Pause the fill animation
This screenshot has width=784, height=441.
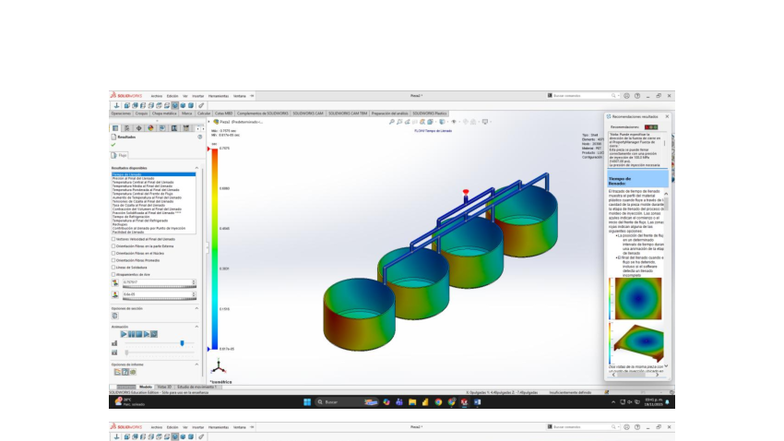tap(132, 334)
